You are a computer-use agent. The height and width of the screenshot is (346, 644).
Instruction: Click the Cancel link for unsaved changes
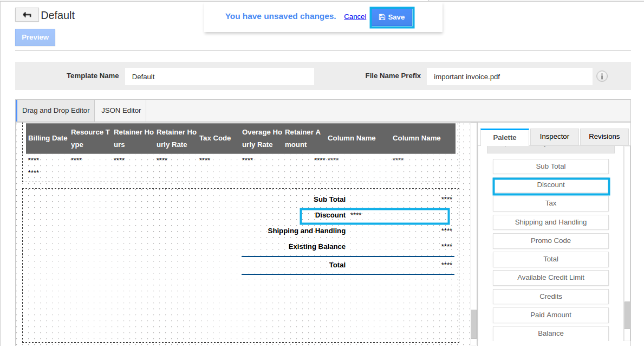pyautogui.click(x=355, y=16)
